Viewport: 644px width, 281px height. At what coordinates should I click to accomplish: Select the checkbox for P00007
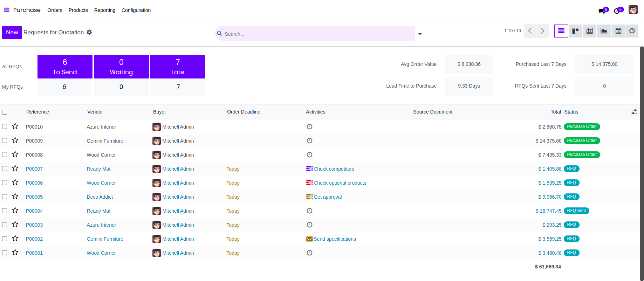coord(5,169)
